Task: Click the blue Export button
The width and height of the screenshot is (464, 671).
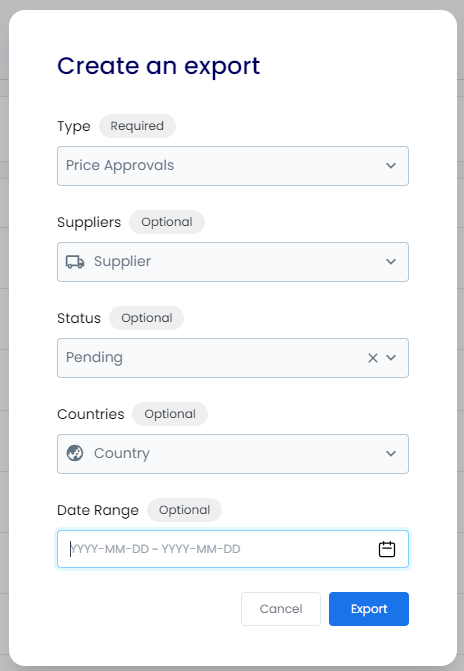Action: click(x=369, y=609)
